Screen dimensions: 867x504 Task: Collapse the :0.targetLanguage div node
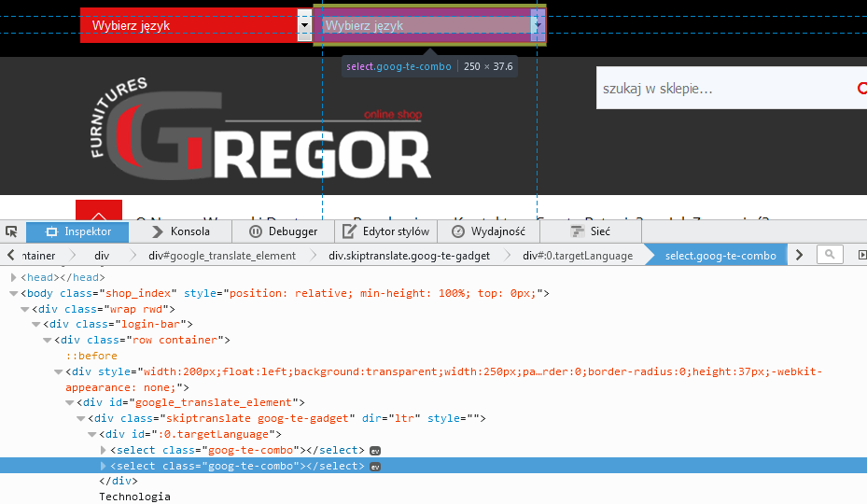92,434
